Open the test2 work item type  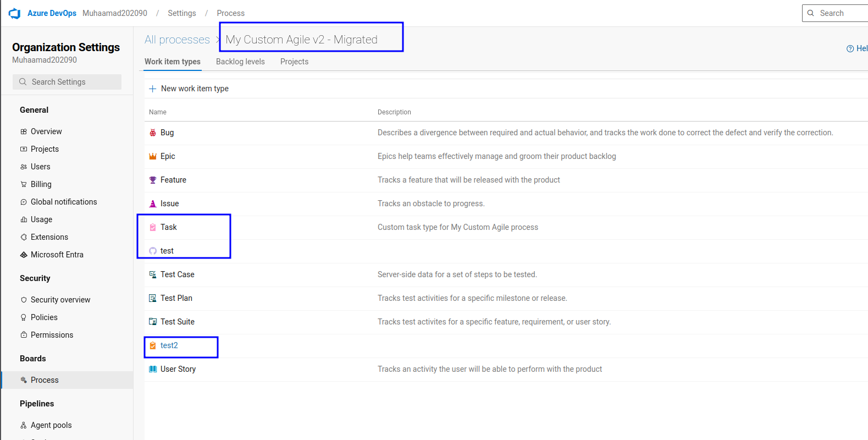click(x=169, y=345)
